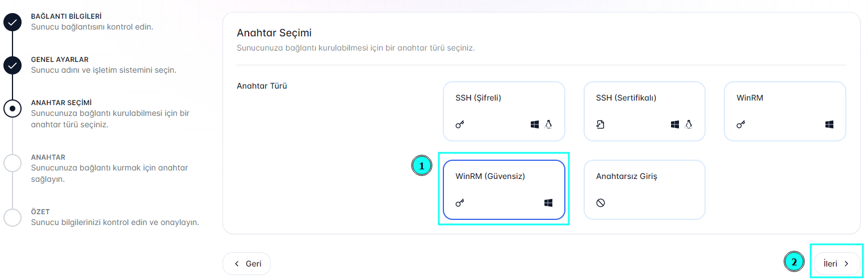Click the key icon in WinRM (Güvensiz) card

pyautogui.click(x=460, y=203)
